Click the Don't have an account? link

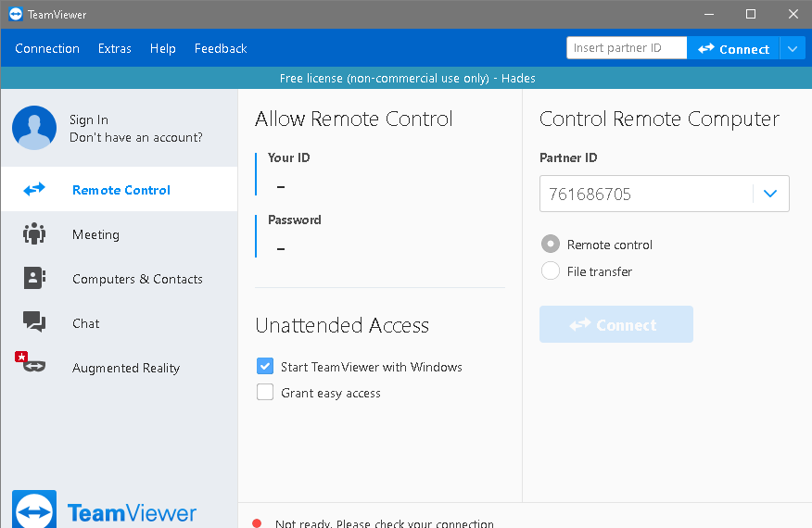(x=136, y=137)
